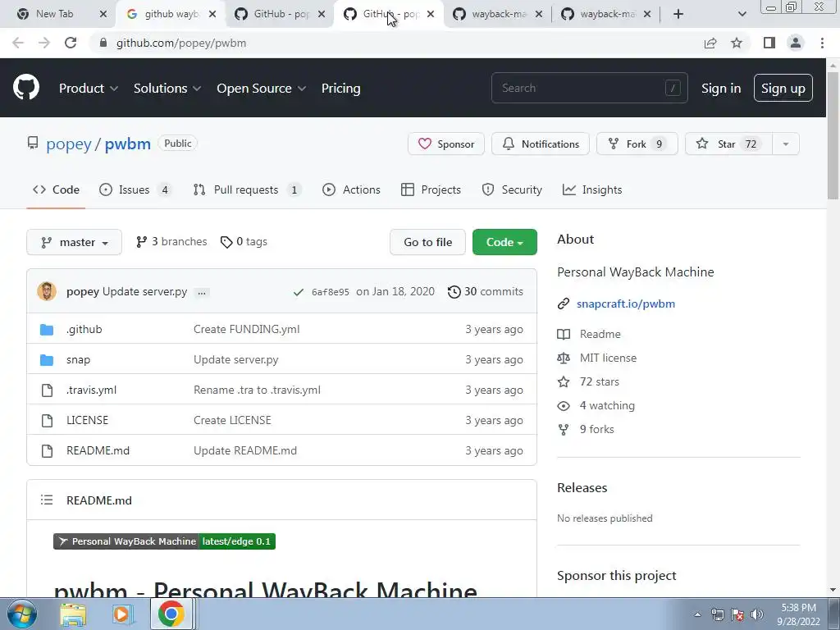Viewport: 840px width, 630px height.
Task: Open the Security tab
Action: point(512,189)
